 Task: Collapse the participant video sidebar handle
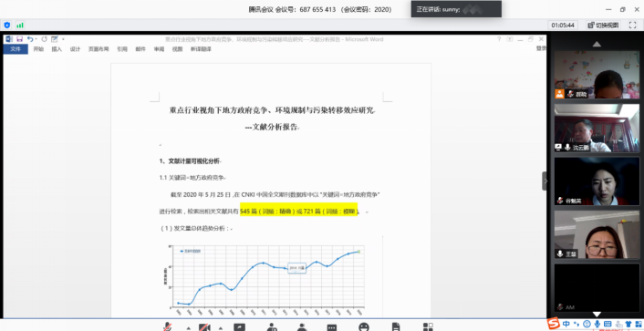coord(545,181)
